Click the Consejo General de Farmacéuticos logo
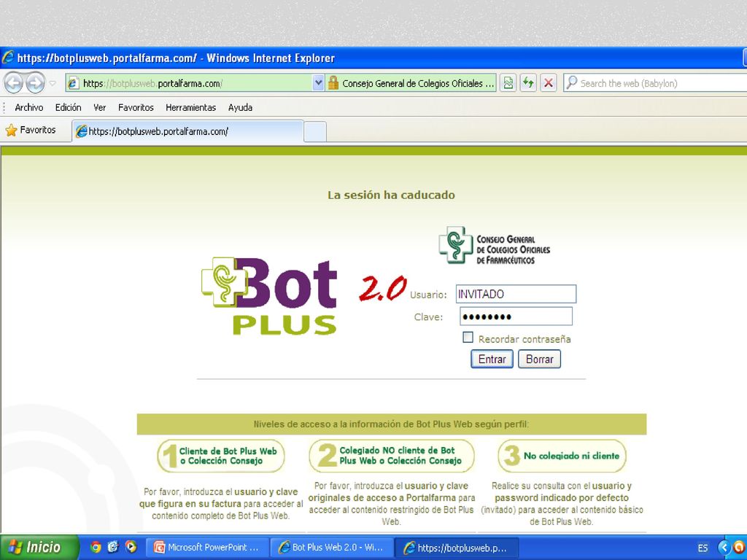Image resolution: width=747 pixels, height=560 pixels. coord(495,245)
